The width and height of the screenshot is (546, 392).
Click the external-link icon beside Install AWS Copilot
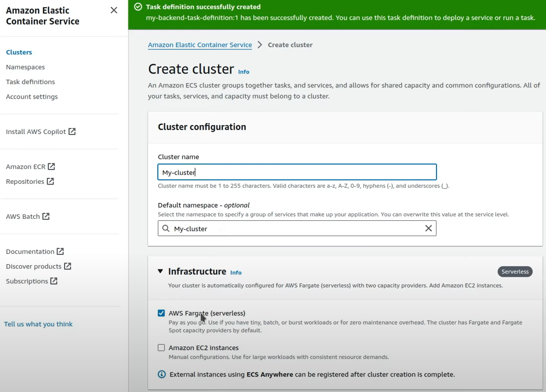pyautogui.click(x=72, y=131)
